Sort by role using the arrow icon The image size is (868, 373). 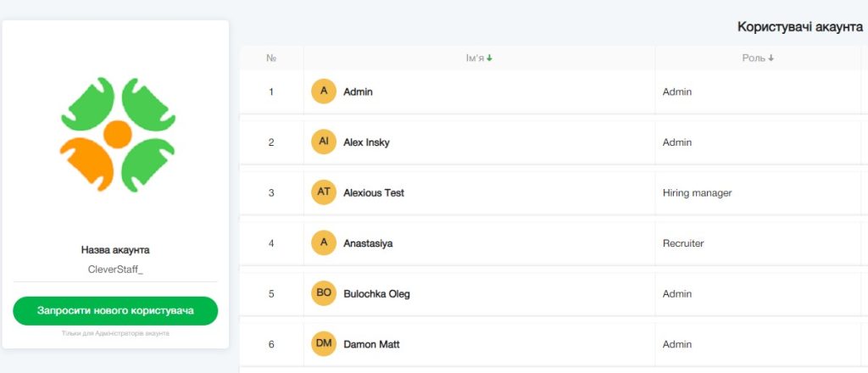[771, 58]
